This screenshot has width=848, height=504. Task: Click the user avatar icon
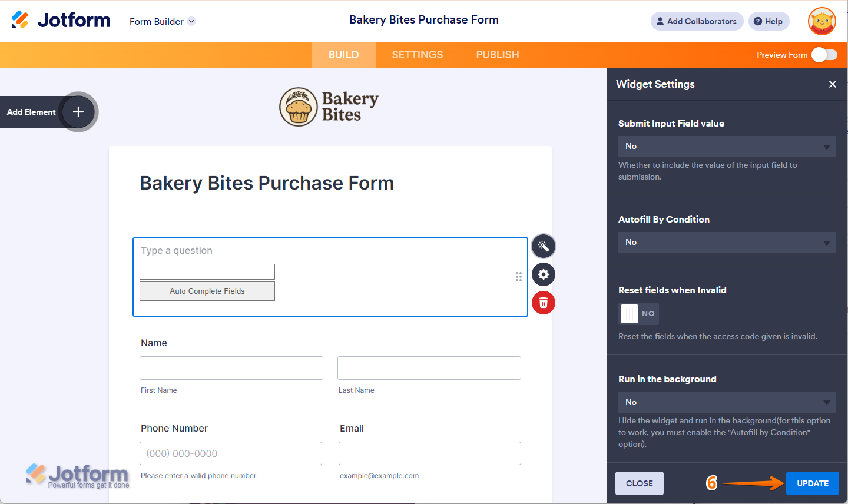pos(821,21)
